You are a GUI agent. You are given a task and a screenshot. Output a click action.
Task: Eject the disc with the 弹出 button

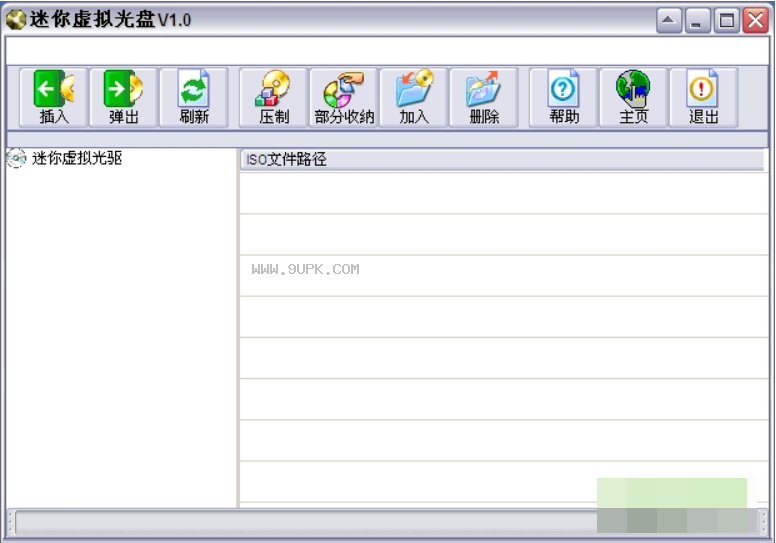coord(124,98)
